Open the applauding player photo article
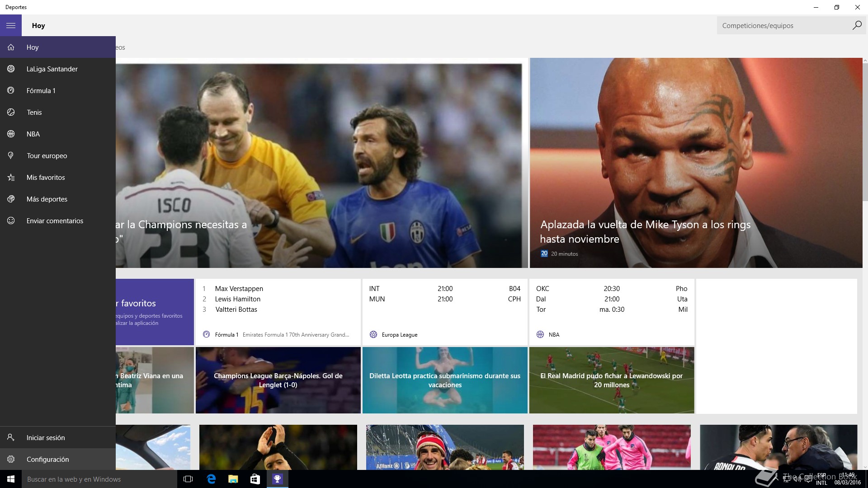 pyautogui.click(x=278, y=447)
